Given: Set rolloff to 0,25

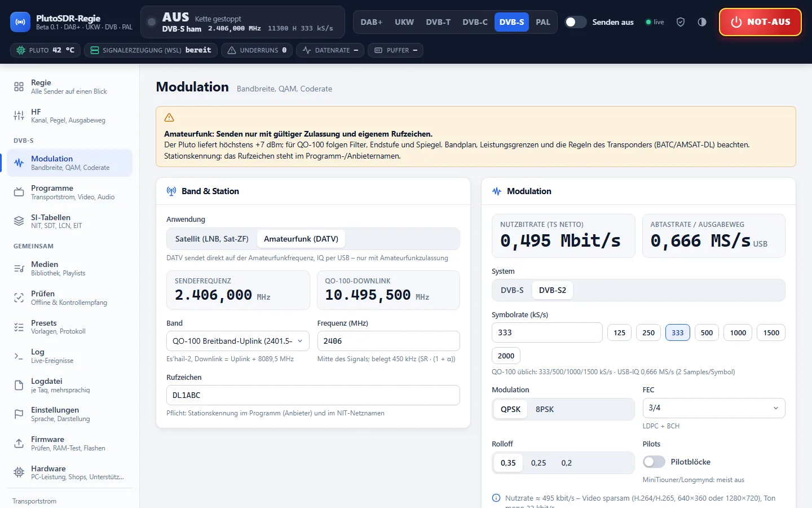Looking at the screenshot, I should pos(539,463).
